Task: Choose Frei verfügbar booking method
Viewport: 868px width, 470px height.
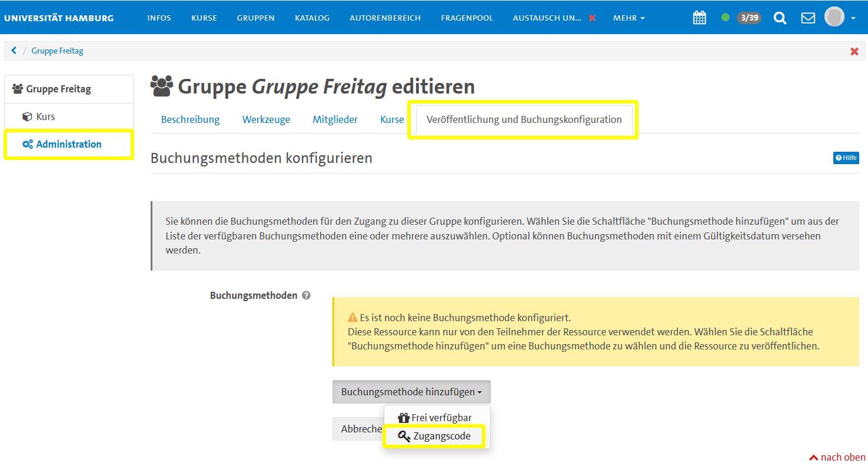Action: click(x=434, y=418)
